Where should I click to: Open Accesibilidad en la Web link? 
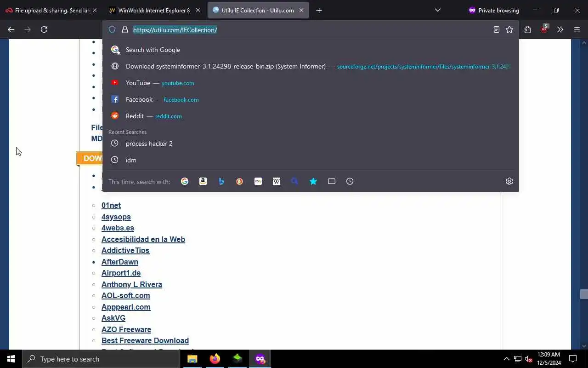143,239
